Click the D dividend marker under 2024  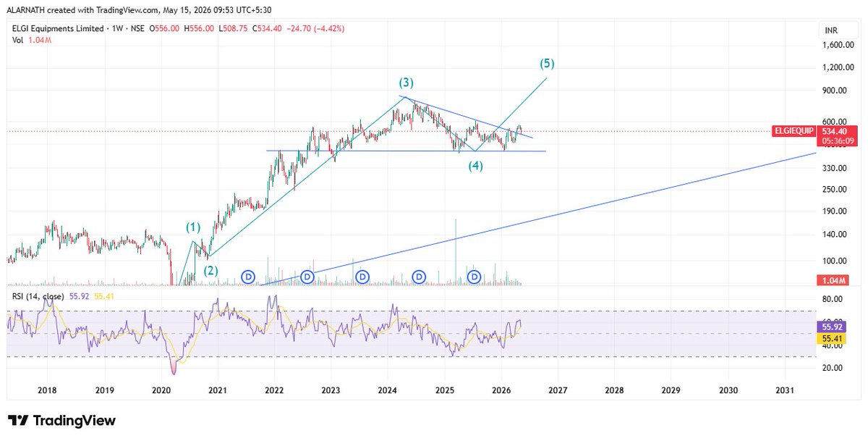point(419,277)
